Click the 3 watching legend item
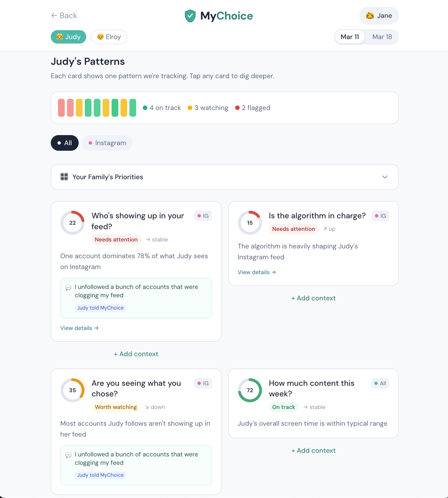This screenshot has width=448, height=498. (208, 108)
